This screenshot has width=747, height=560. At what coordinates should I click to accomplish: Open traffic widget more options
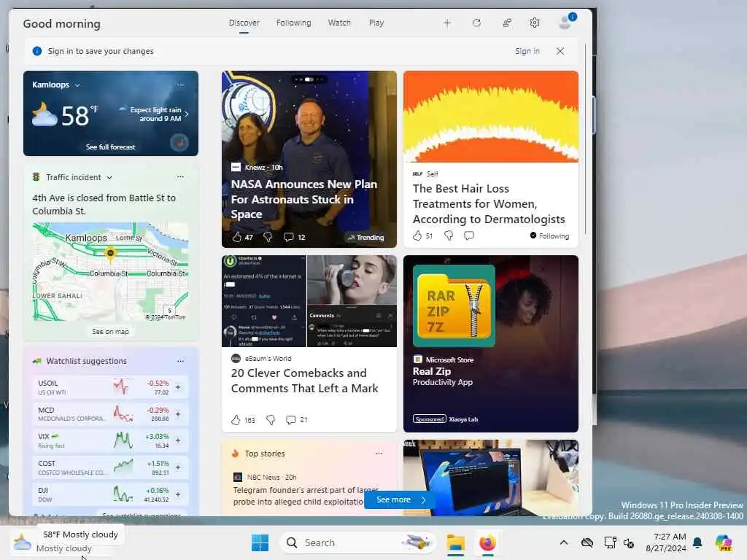pyautogui.click(x=181, y=176)
